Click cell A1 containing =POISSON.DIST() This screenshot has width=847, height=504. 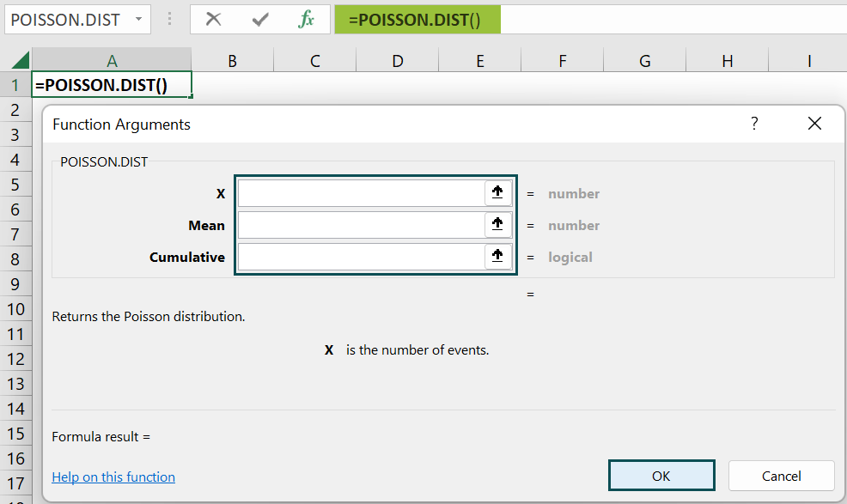(x=112, y=85)
